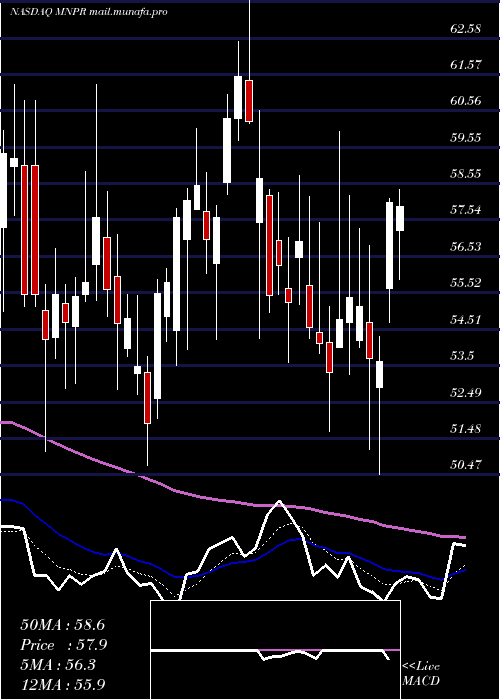The height and width of the screenshot is (700, 500).
Task: Click the 51.48 price axis label
Action: [x=466, y=429]
